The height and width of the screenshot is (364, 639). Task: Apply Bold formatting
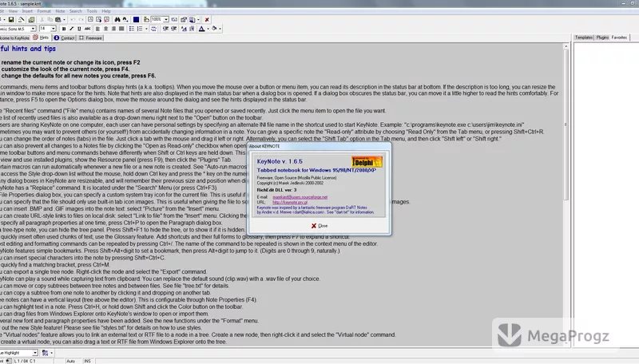click(x=64, y=29)
